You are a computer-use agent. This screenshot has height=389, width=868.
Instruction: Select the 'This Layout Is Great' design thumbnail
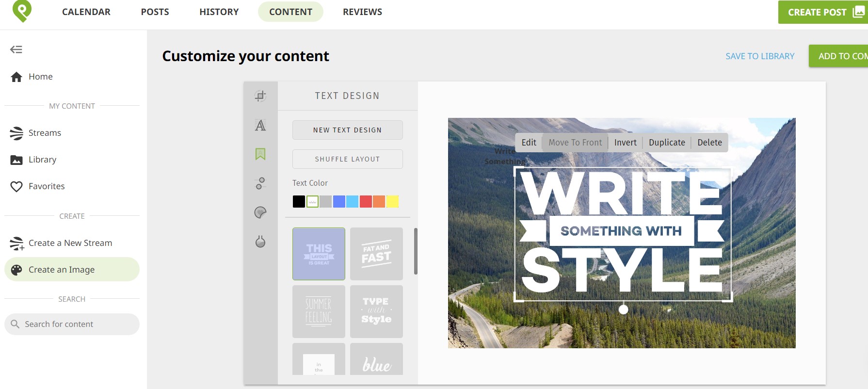click(319, 254)
